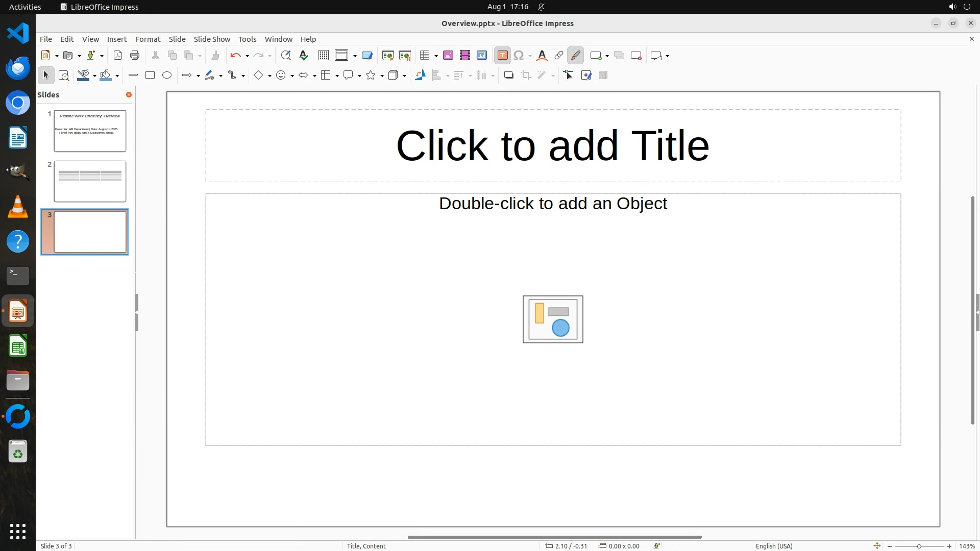Select the Ellipse drawing tool

pos(167,76)
